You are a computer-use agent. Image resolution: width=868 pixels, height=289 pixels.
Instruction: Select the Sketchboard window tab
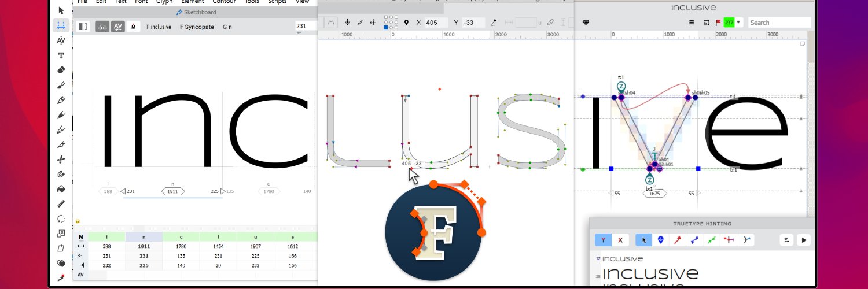[x=196, y=12]
